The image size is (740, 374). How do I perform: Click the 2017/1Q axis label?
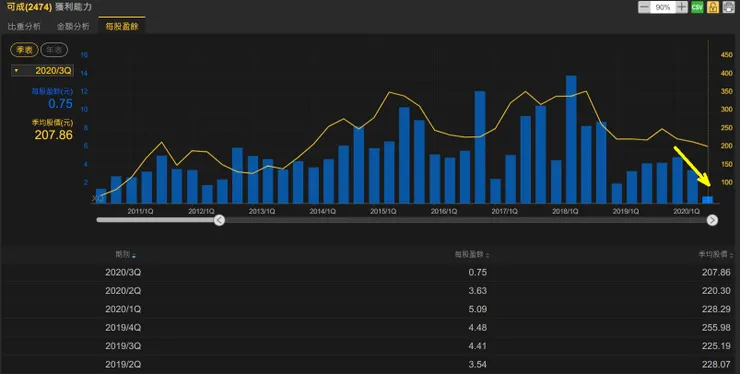(x=505, y=212)
